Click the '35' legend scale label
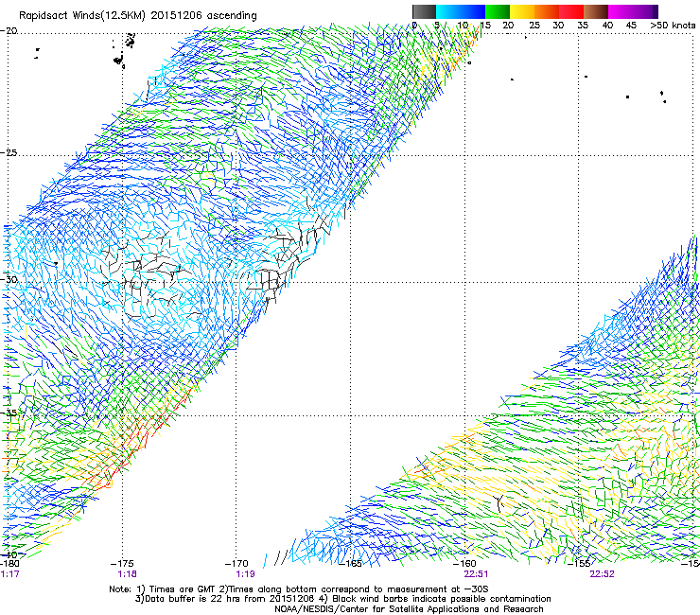 (583, 26)
